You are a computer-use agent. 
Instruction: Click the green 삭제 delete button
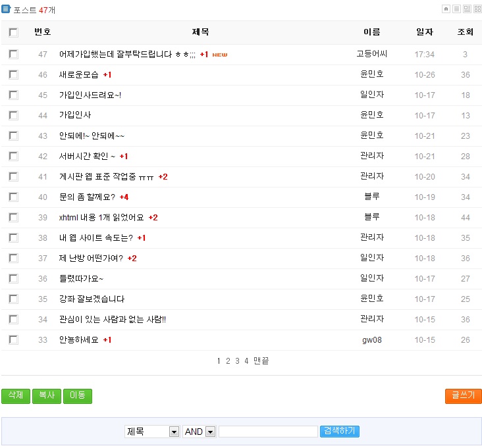click(x=15, y=396)
